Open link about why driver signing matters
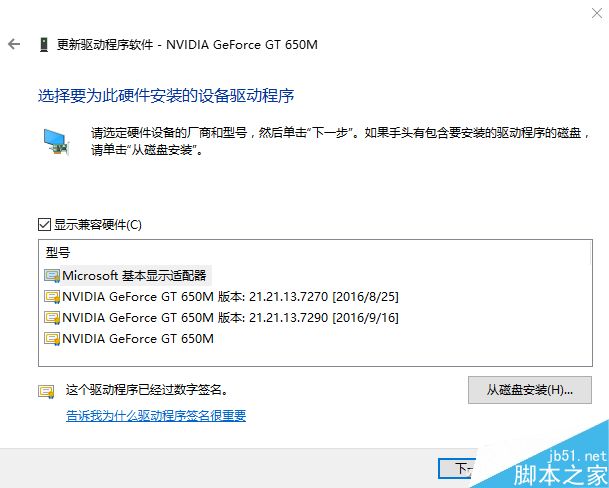 [x=156, y=416]
